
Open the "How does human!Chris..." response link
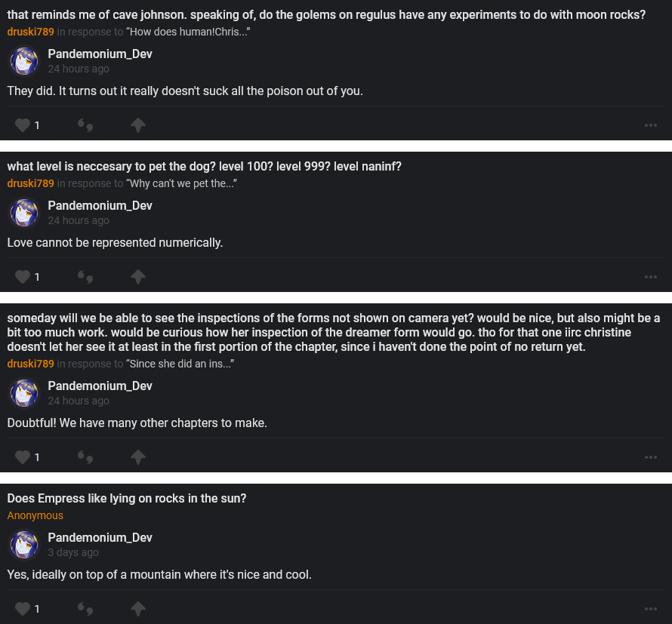pos(188,32)
